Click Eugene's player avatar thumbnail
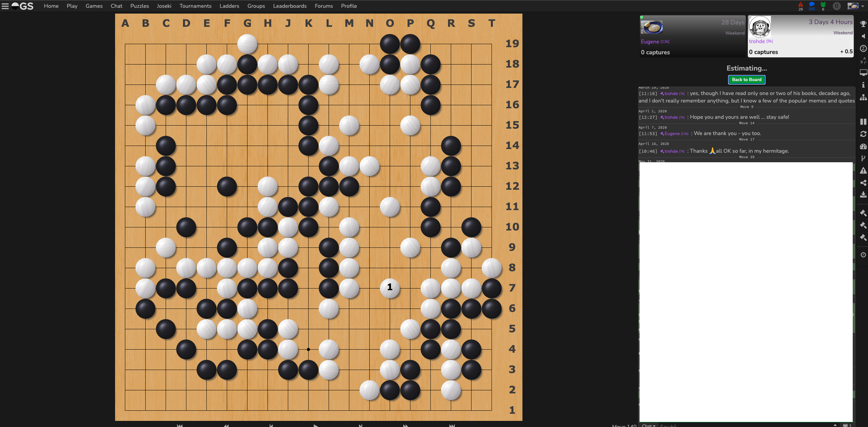The width and height of the screenshot is (868, 427). [x=651, y=27]
